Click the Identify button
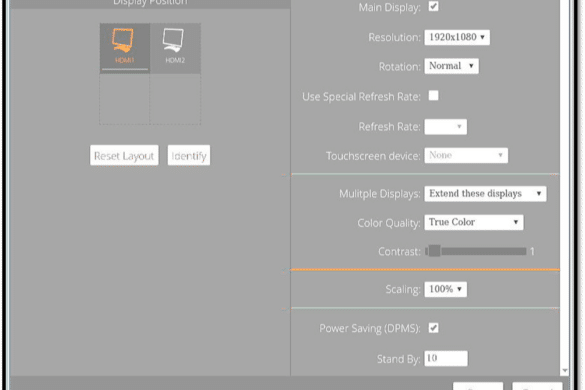The height and width of the screenshot is (390, 585). pyautogui.click(x=189, y=155)
